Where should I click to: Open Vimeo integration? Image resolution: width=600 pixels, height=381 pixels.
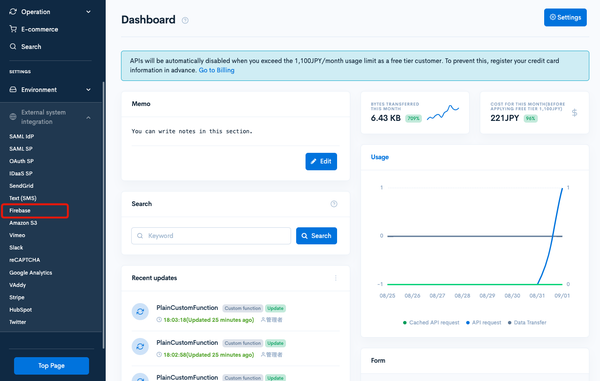point(17,235)
